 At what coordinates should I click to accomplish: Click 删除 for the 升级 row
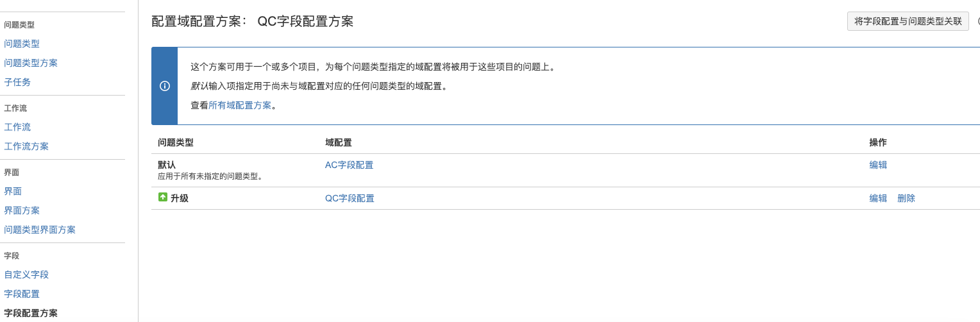tap(906, 198)
